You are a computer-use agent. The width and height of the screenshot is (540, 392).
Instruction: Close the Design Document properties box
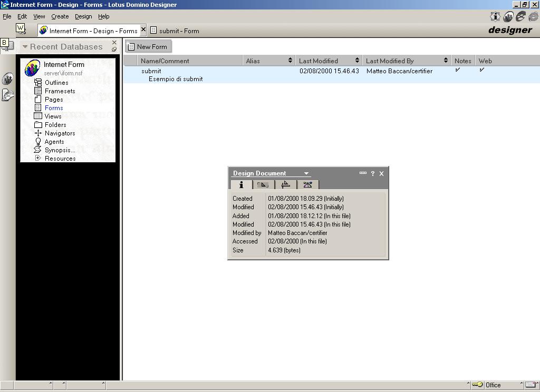pyautogui.click(x=382, y=173)
